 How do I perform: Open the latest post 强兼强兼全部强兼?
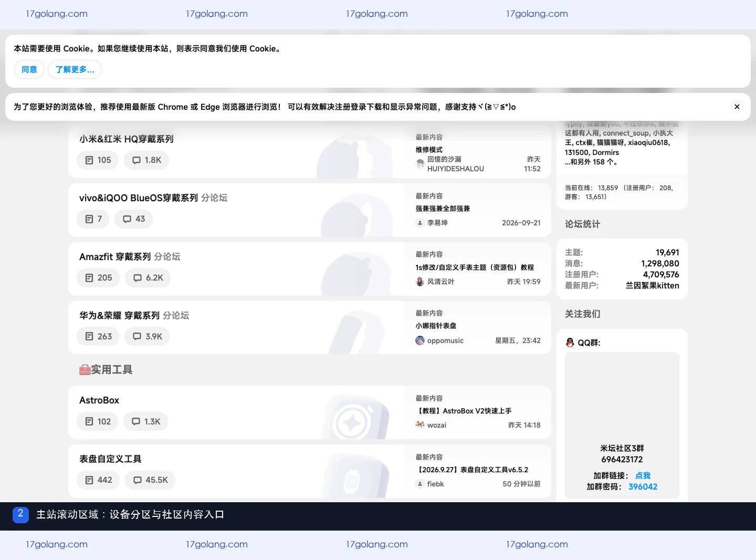click(x=443, y=209)
